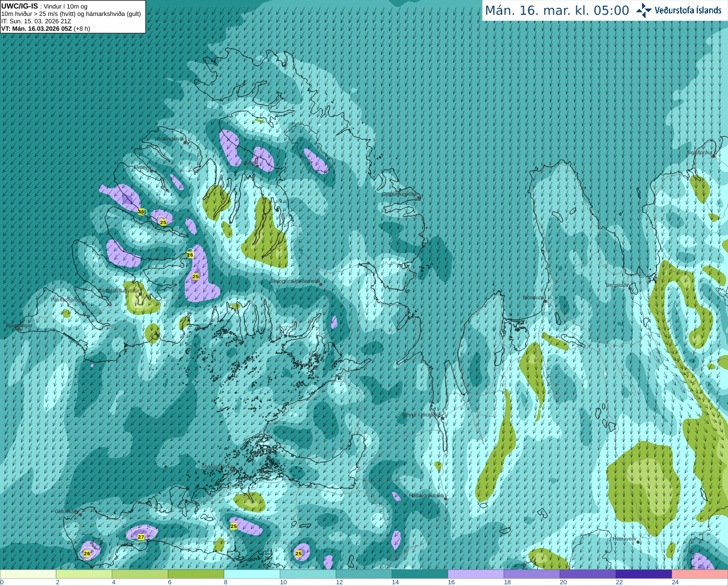
Task: Click the Bíldudalsflugvöllur station label
Action: pyautogui.click(x=119, y=290)
